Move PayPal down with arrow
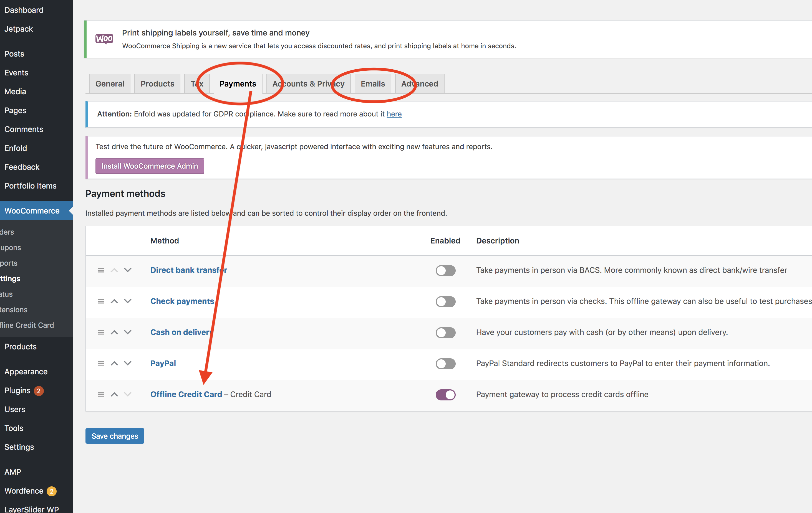Image resolution: width=812 pixels, height=513 pixels. click(127, 363)
